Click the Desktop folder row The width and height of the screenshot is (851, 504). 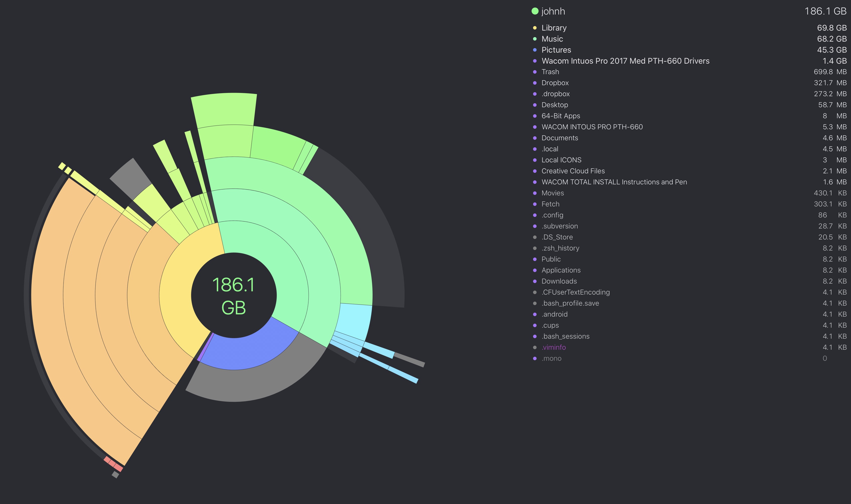click(554, 105)
